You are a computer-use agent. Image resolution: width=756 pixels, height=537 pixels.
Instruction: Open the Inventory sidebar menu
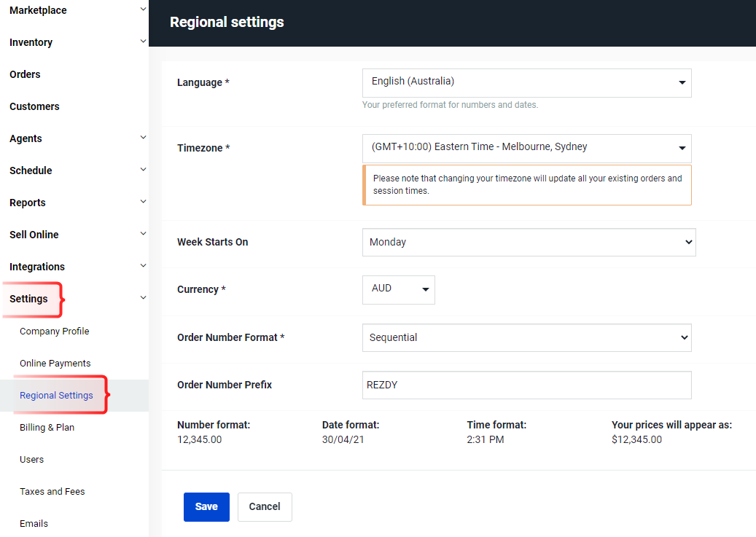click(31, 42)
